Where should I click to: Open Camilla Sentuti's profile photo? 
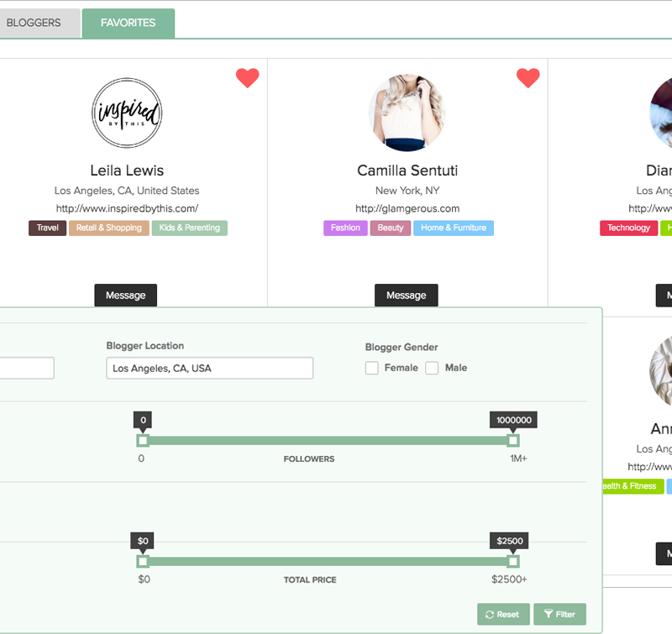tap(407, 113)
